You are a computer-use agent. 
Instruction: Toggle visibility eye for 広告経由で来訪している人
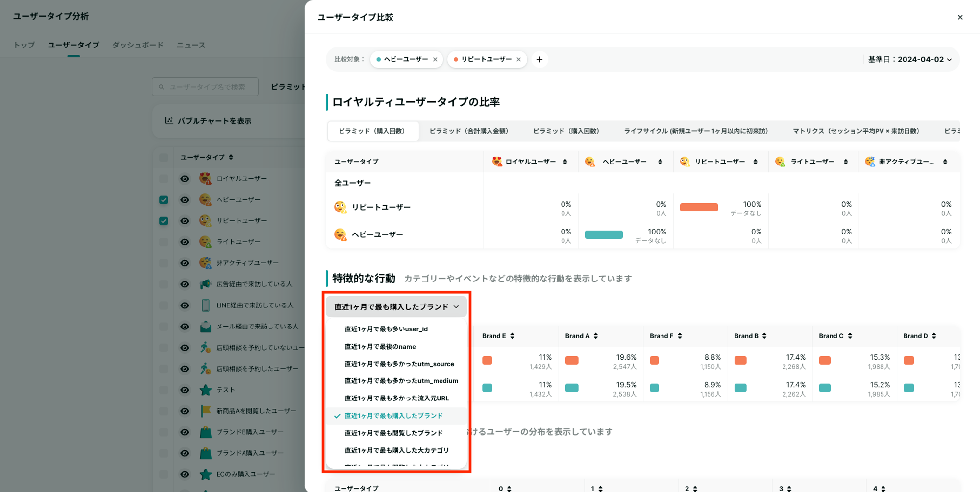tap(185, 284)
